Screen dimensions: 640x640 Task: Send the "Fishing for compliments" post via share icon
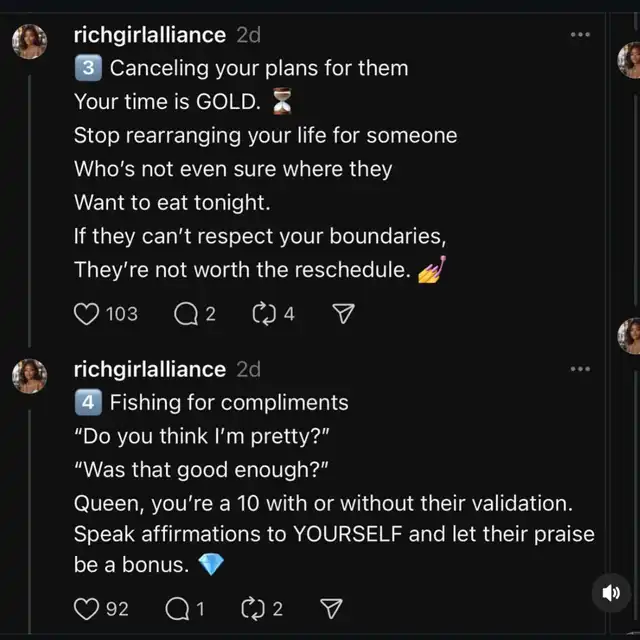[331, 608]
